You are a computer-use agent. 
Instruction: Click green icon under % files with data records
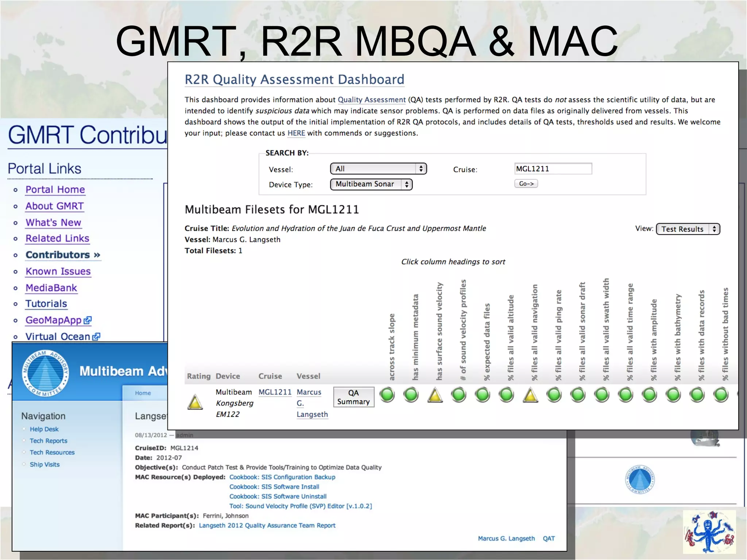[x=697, y=395]
